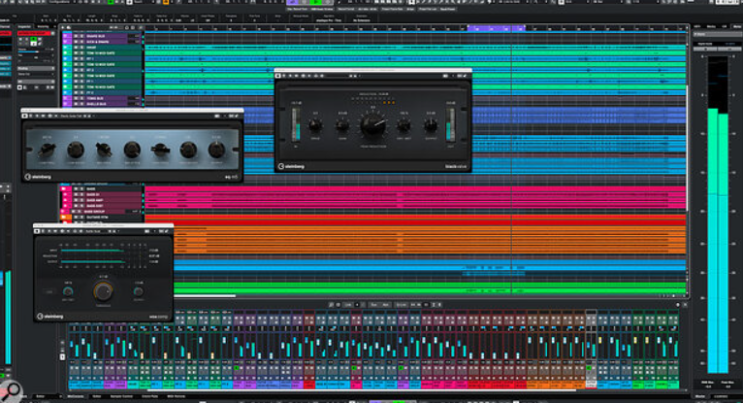The width and height of the screenshot is (743, 403).
Task: Click the large Peak Reduction knob
Action: [x=373, y=125]
